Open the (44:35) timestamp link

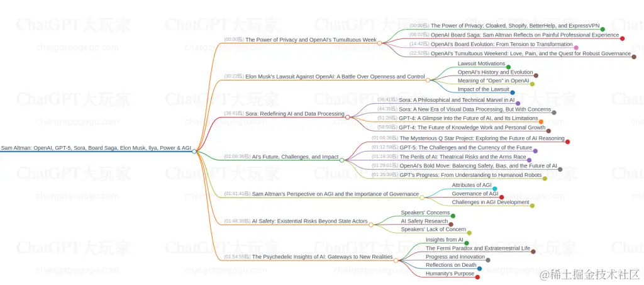click(387, 109)
